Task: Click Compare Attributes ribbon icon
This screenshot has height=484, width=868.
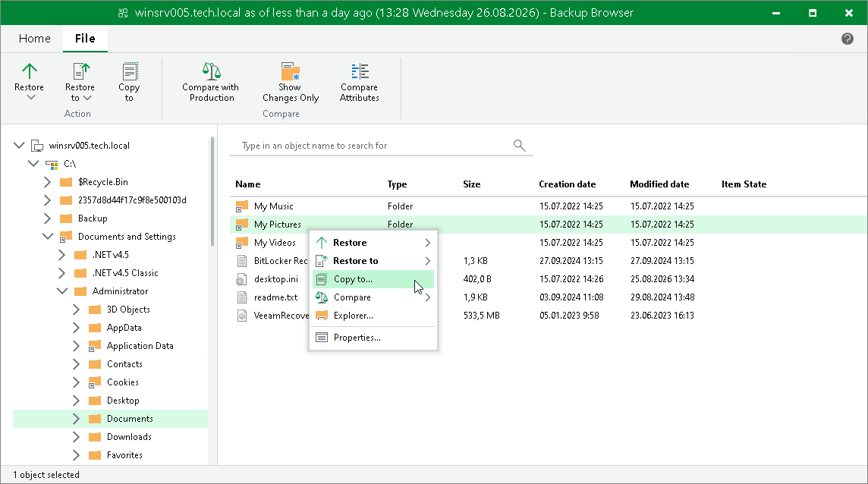Action: pyautogui.click(x=360, y=71)
